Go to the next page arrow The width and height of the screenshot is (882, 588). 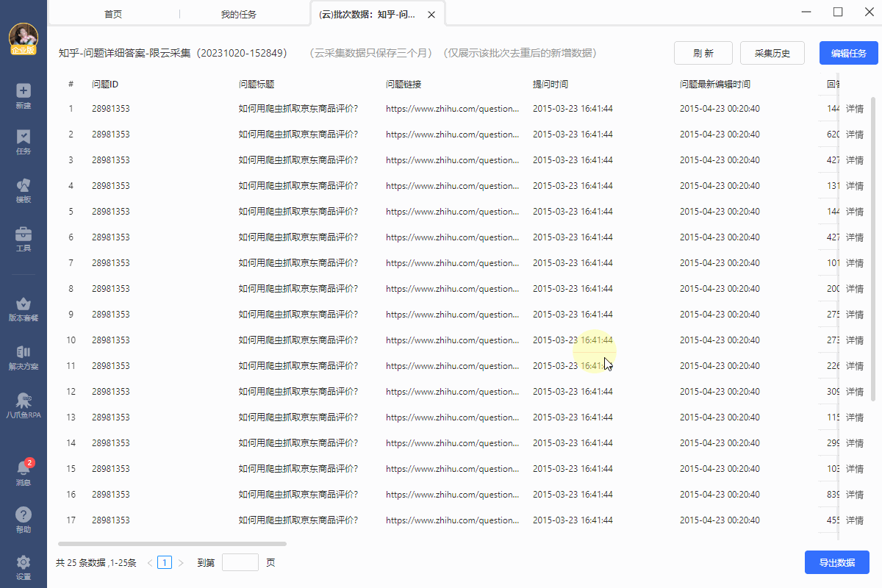(181, 563)
